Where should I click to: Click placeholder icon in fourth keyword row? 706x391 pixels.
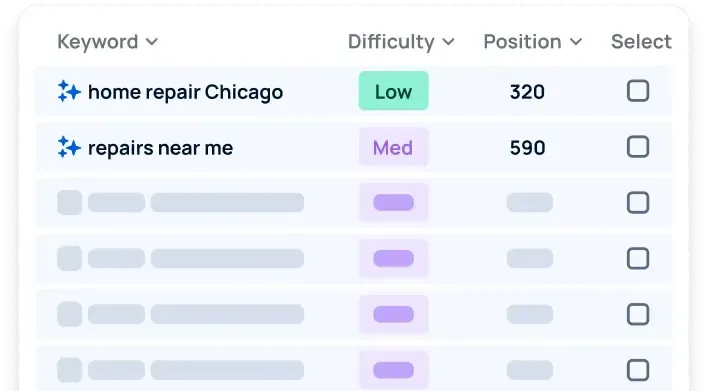[x=70, y=258]
